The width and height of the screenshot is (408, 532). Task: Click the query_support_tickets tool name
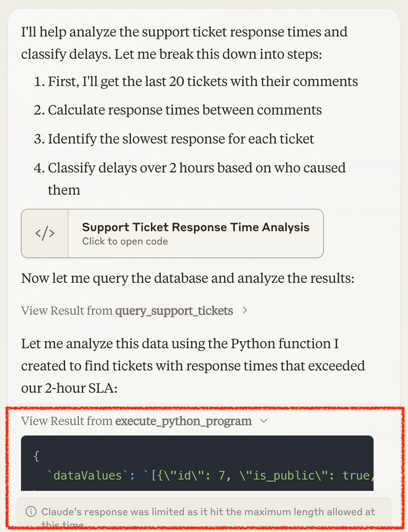174,311
